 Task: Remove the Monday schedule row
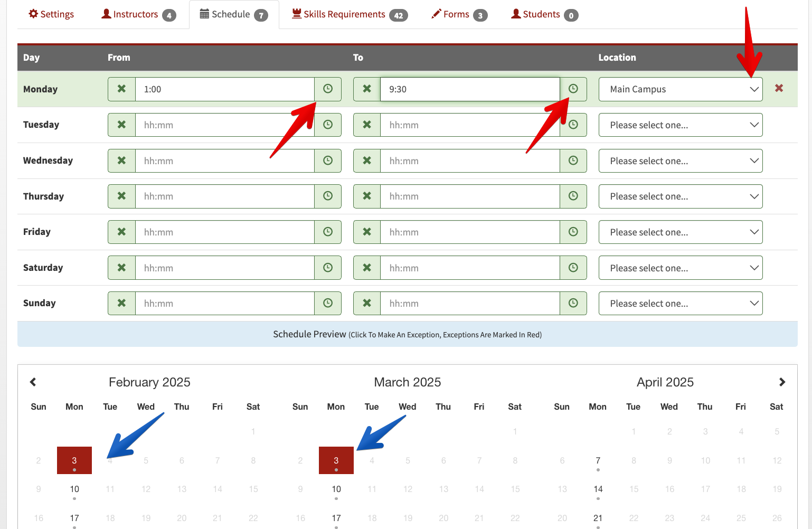[779, 88]
